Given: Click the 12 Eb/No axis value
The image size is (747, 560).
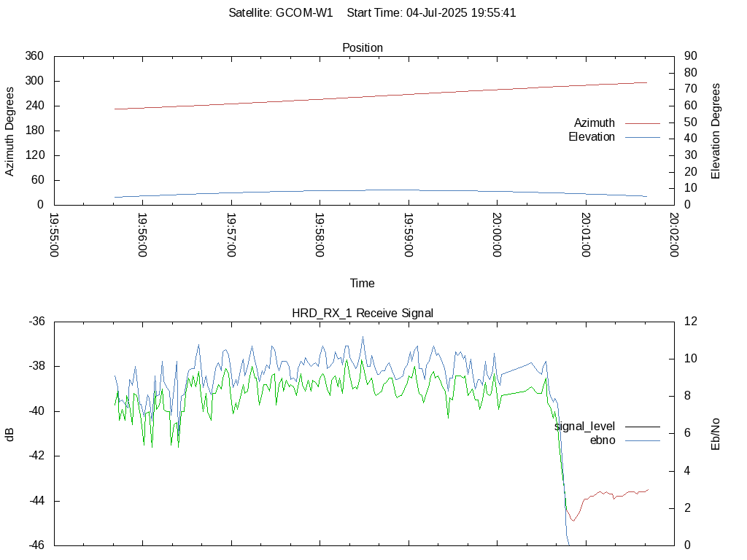Looking at the screenshot, I should pos(691,322).
